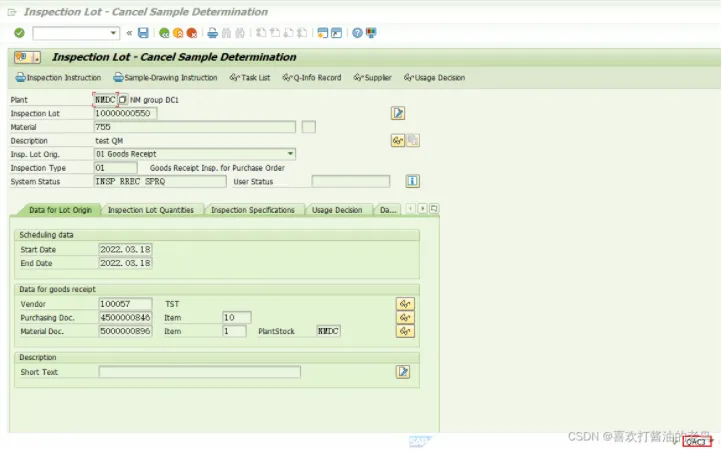Click the Generate Shortcut icon
Image resolution: width=722 pixels, height=453 pixels.
[x=337, y=33]
